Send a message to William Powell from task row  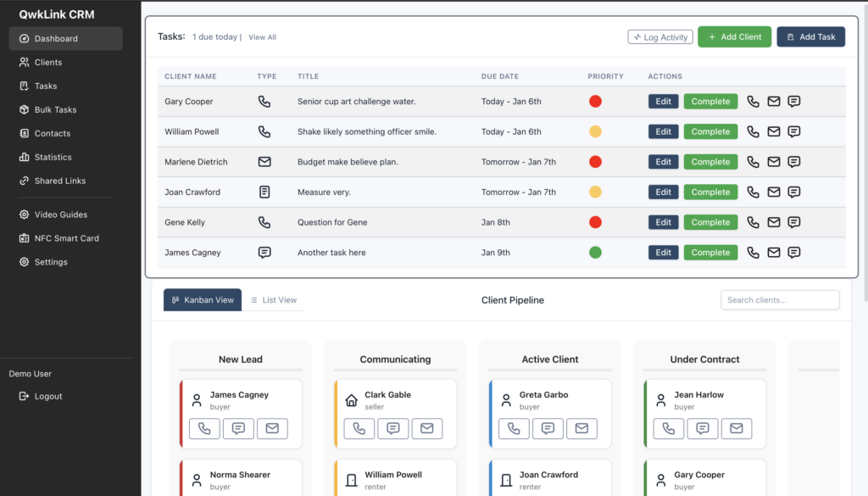click(793, 131)
